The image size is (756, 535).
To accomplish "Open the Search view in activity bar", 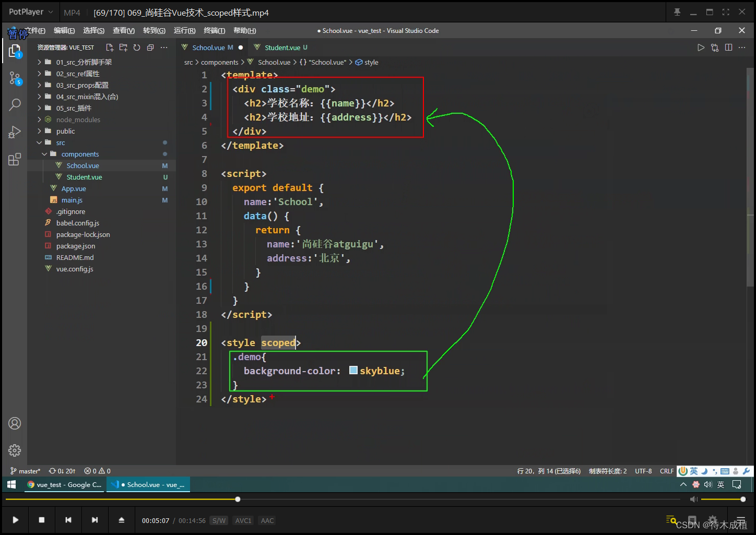I will (x=15, y=105).
